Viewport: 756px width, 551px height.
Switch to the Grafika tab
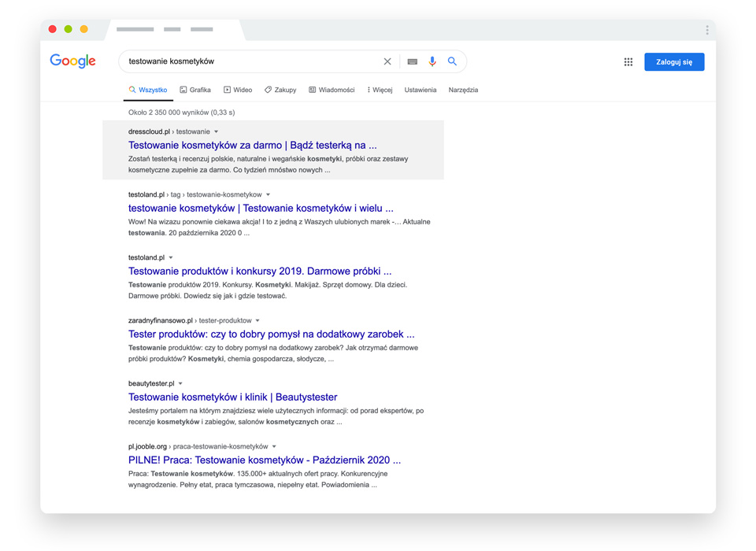195,90
